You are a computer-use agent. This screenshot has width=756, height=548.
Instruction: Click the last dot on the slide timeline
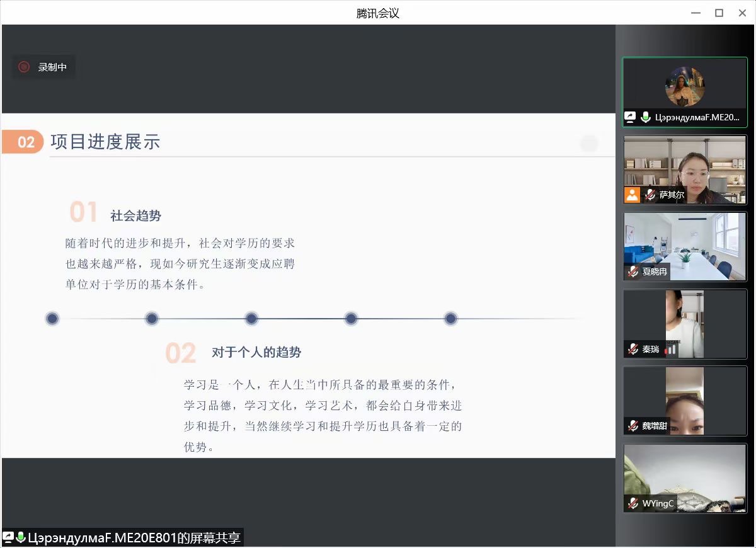tap(450, 319)
